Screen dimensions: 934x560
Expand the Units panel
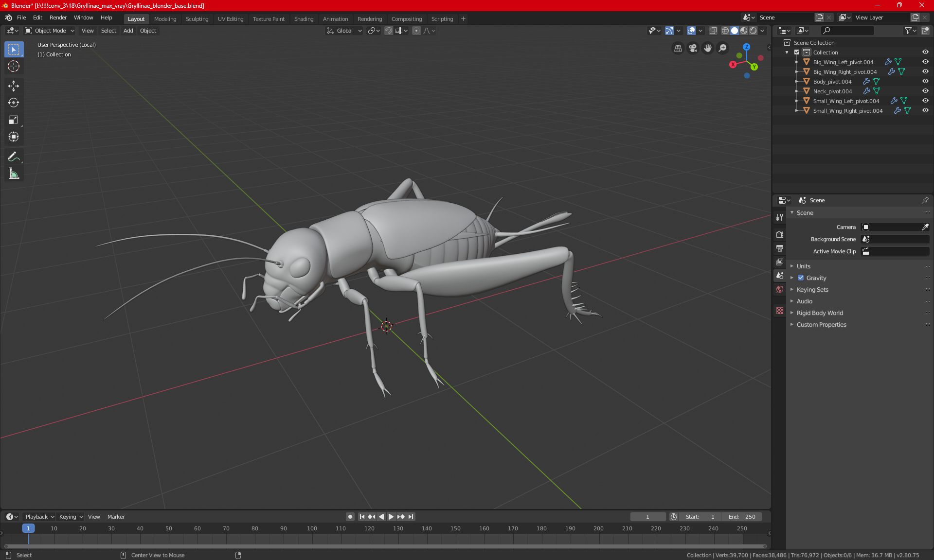(803, 266)
